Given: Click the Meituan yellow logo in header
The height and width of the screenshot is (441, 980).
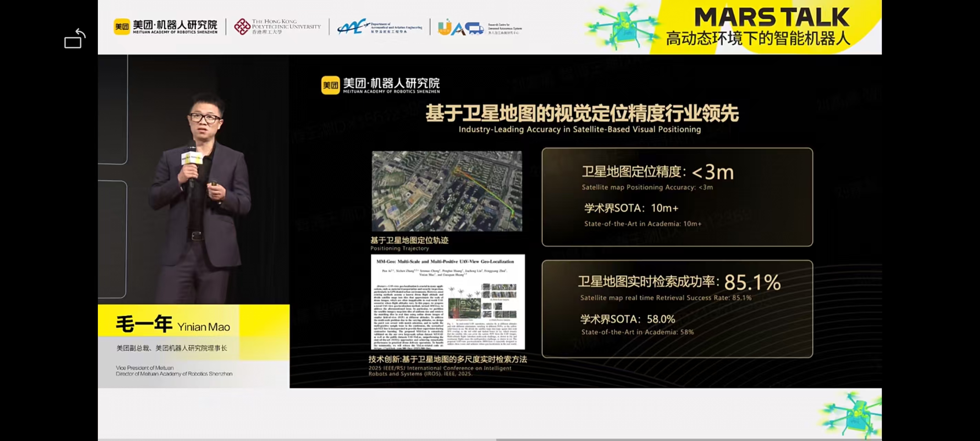Looking at the screenshot, I should [x=122, y=27].
